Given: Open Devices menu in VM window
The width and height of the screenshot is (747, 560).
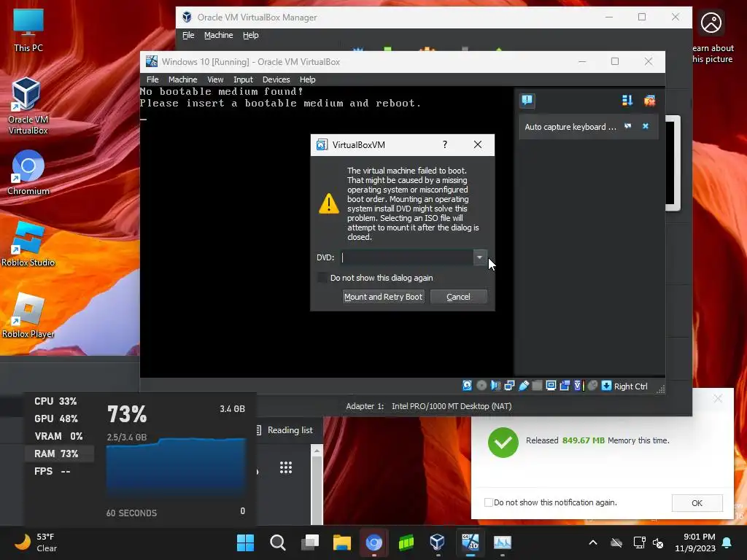Looking at the screenshot, I should click(276, 79).
